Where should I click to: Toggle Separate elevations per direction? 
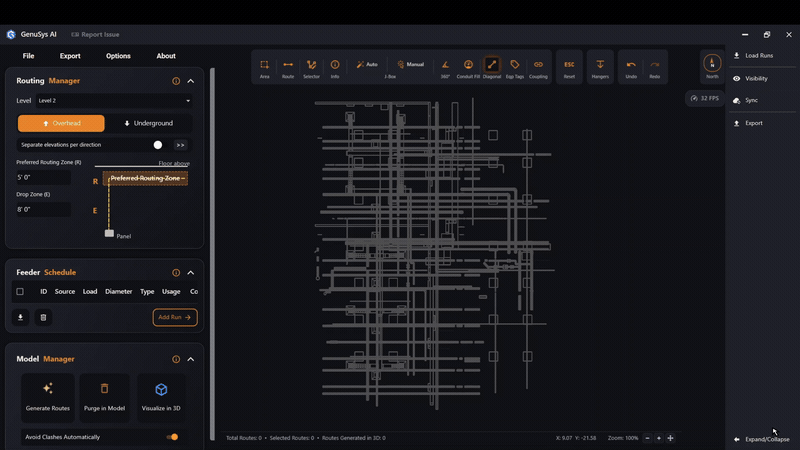[160, 145]
